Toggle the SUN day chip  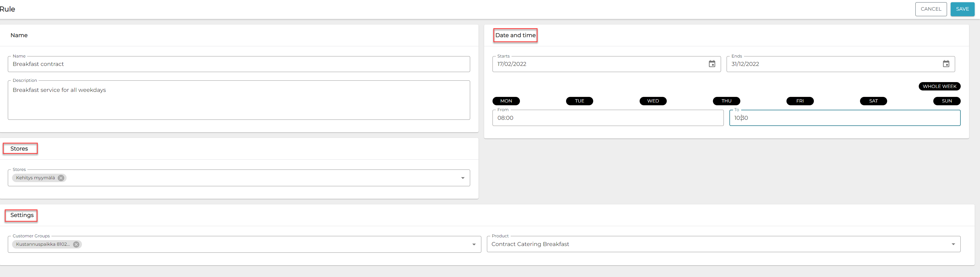946,101
